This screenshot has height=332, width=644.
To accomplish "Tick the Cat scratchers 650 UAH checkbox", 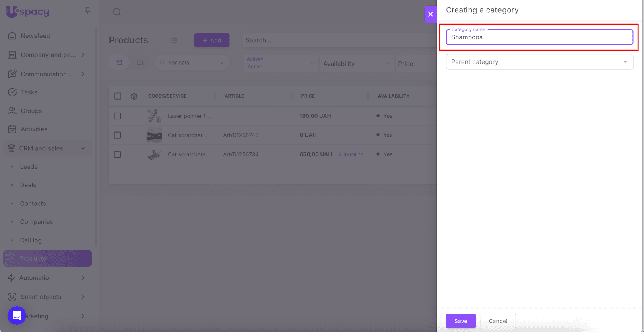I will coord(118,154).
